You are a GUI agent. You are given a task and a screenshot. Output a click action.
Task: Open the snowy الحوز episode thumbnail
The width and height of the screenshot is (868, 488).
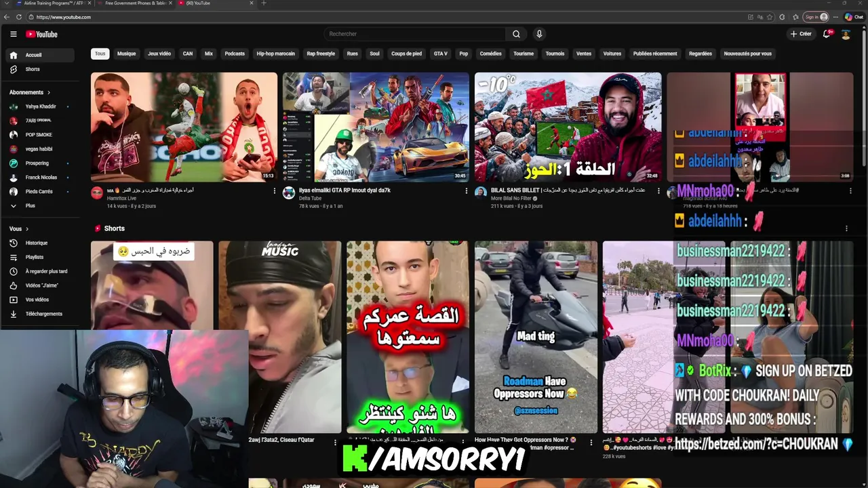[568, 127]
